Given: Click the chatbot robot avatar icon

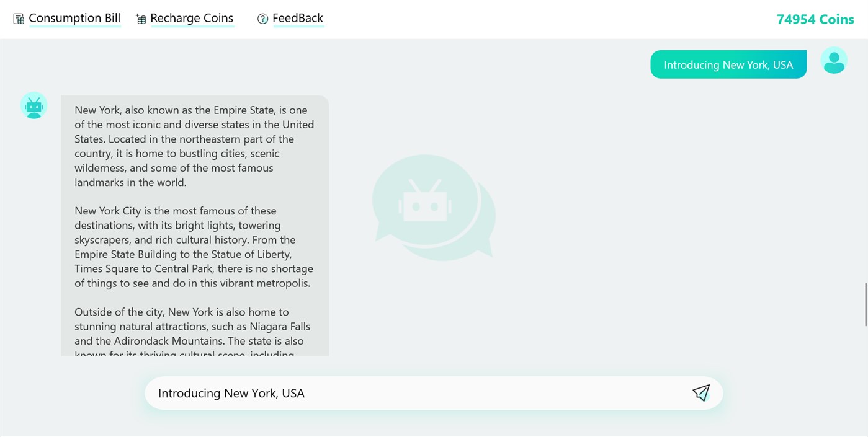Looking at the screenshot, I should coord(34,105).
